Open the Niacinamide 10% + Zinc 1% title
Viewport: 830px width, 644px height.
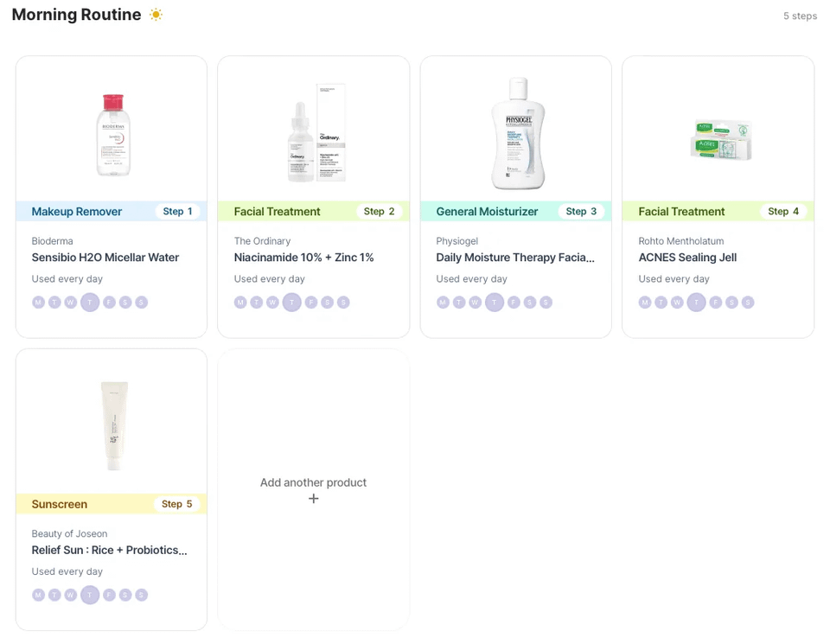click(303, 258)
